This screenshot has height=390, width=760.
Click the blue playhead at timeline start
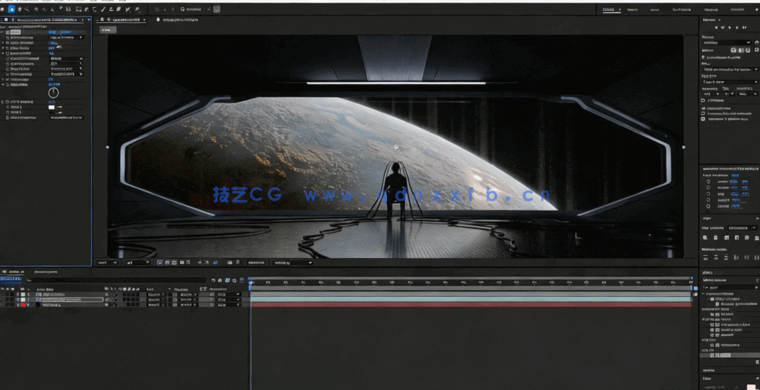pyautogui.click(x=251, y=282)
